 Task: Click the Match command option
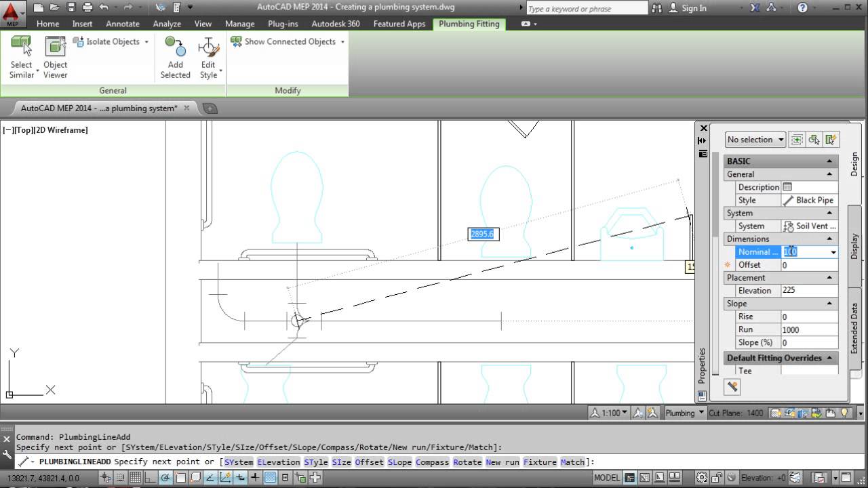(572, 462)
